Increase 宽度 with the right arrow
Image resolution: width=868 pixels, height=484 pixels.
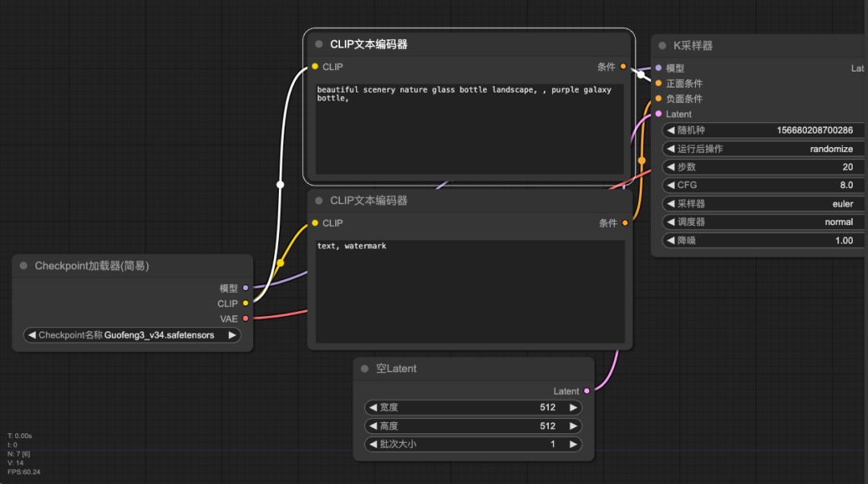[x=573, y=408]
